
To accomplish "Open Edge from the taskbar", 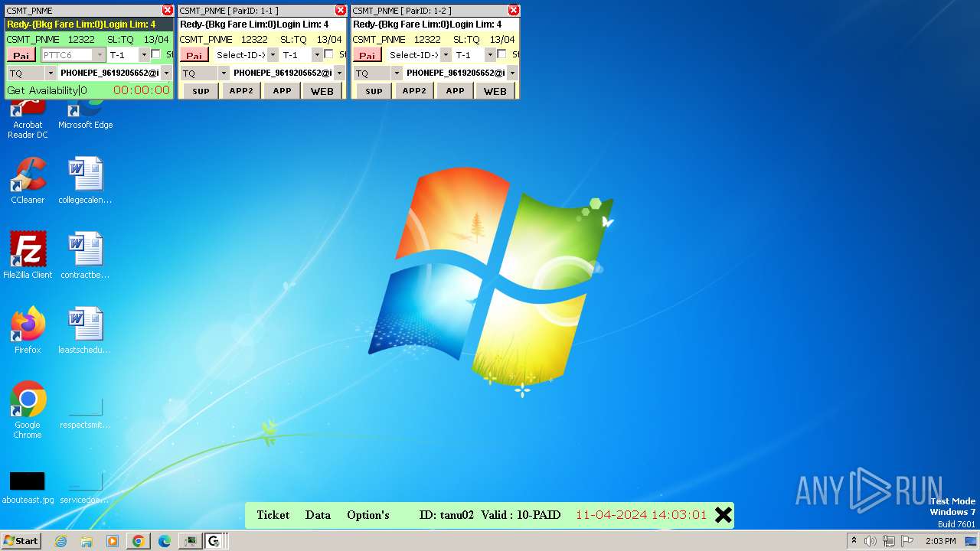I will pos(164,541).
